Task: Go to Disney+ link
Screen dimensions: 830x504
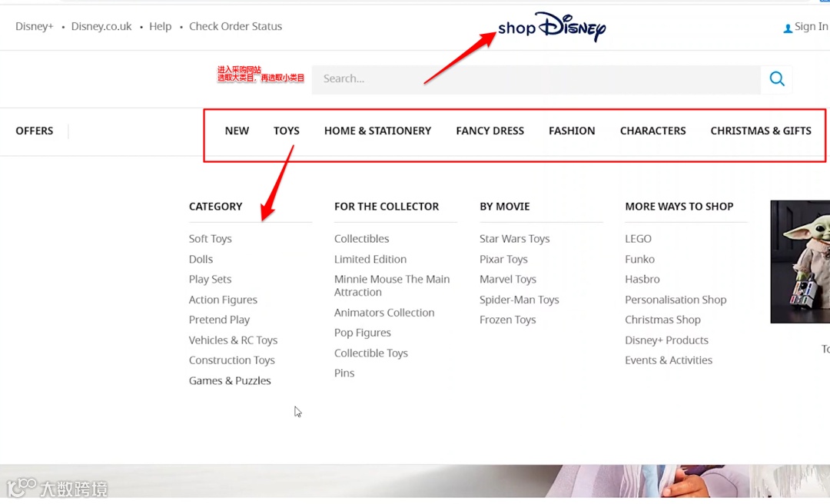Action: (x=35, y=26)
